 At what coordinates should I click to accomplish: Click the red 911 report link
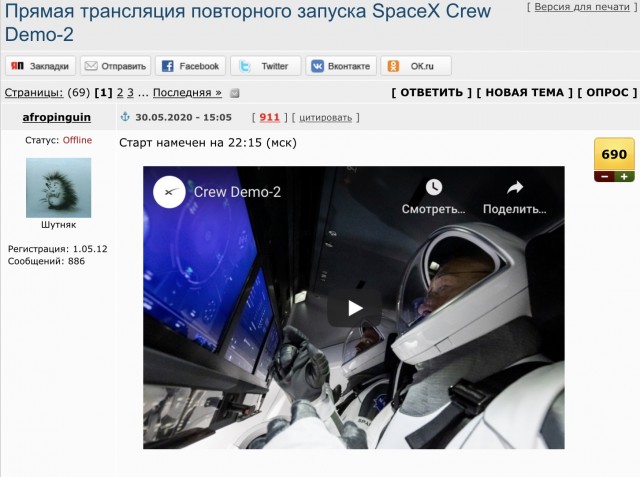point(269,118)
